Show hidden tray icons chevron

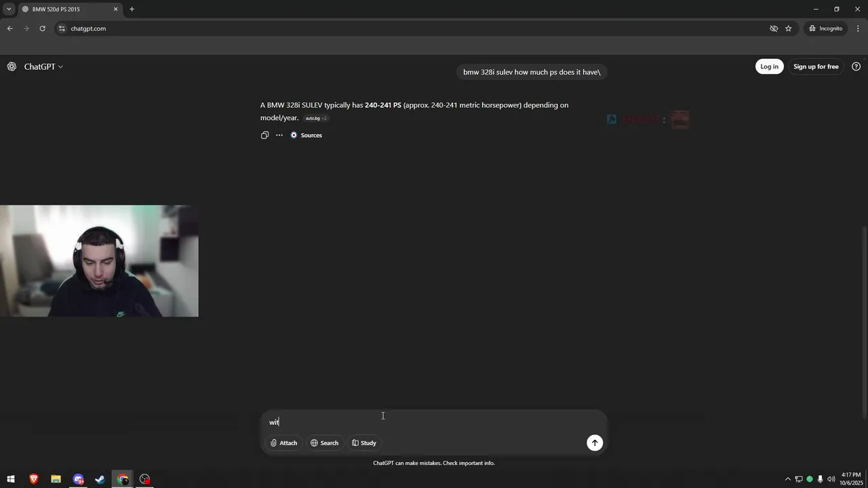click(x=787, y=479)
